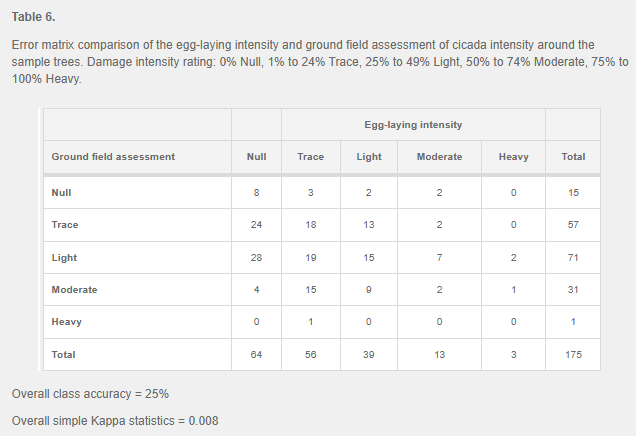
Task: Click the Table 6 title
Action: [x=34, y=17]
